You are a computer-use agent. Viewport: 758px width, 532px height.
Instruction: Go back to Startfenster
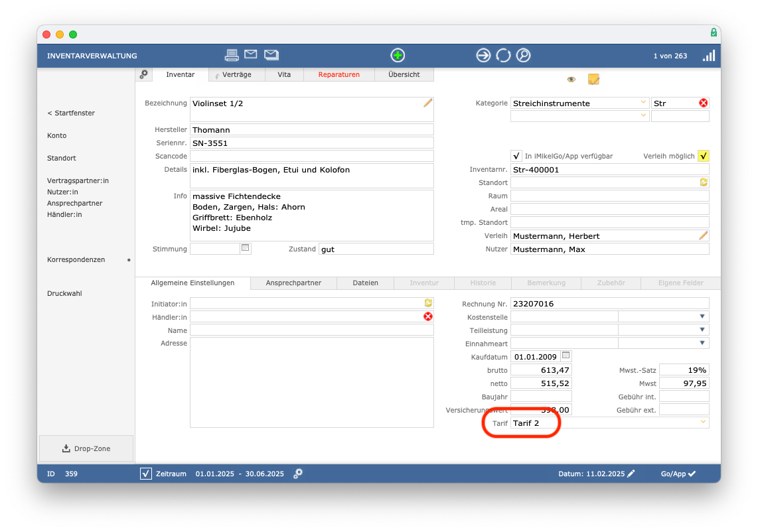click(71, 113)
